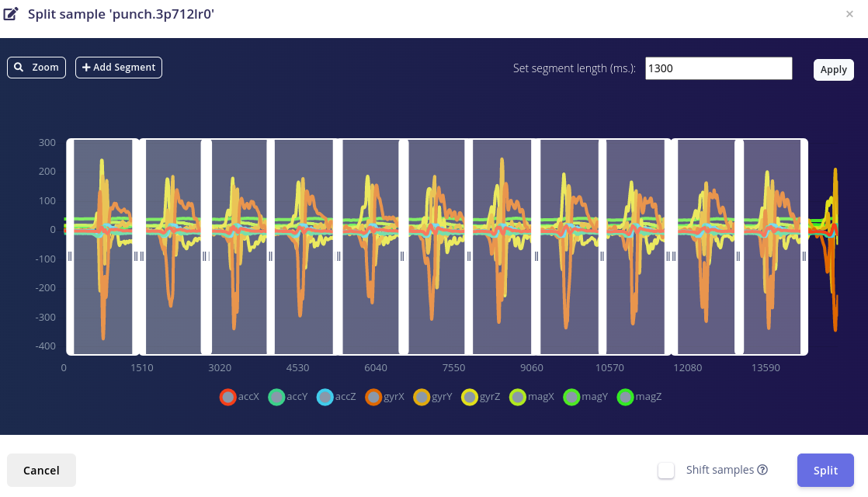Click the Split button
Screen dimensions: 868x497
click(x=825, y=471)
